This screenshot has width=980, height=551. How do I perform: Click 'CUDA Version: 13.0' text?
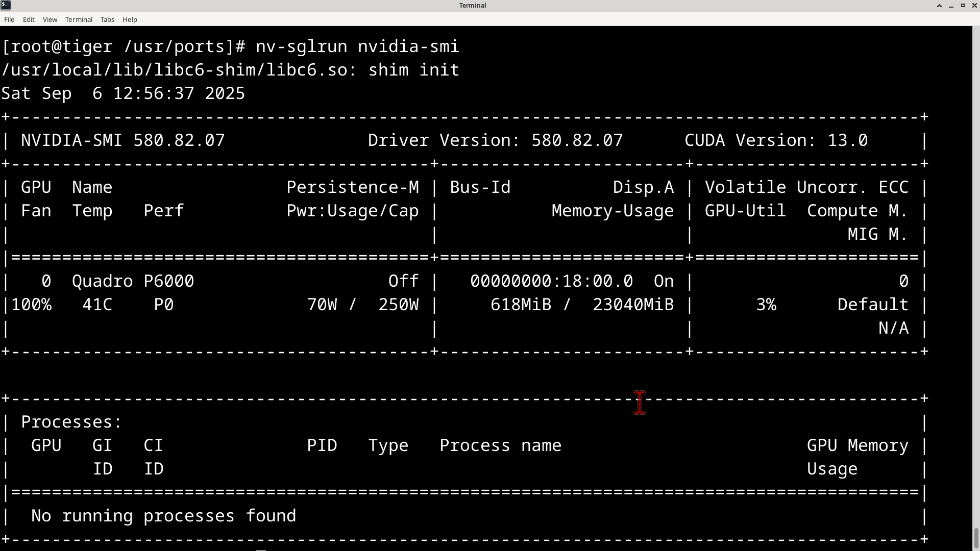(776, 140)
